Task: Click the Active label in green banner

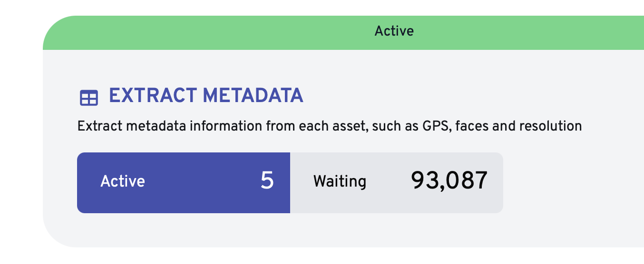Action: point(394,31)
